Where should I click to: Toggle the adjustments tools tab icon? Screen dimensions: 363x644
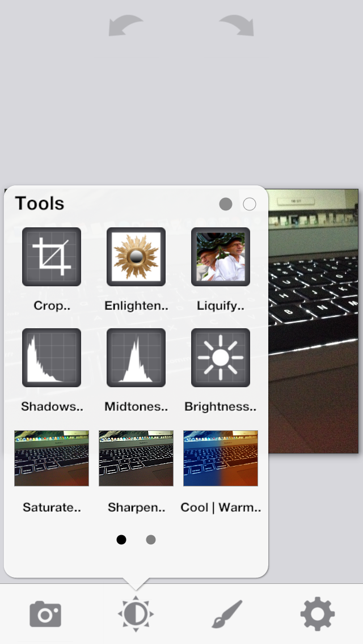click(x=136, y=614)
